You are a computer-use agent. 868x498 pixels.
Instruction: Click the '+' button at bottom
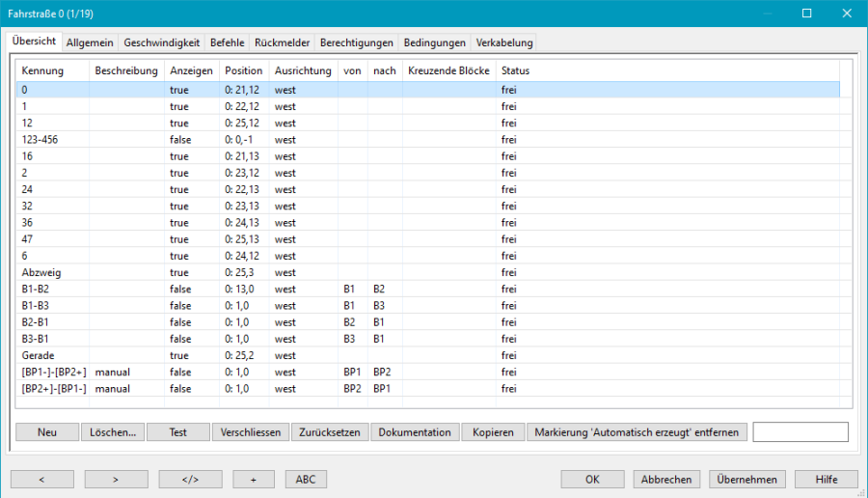pos(254,479)
